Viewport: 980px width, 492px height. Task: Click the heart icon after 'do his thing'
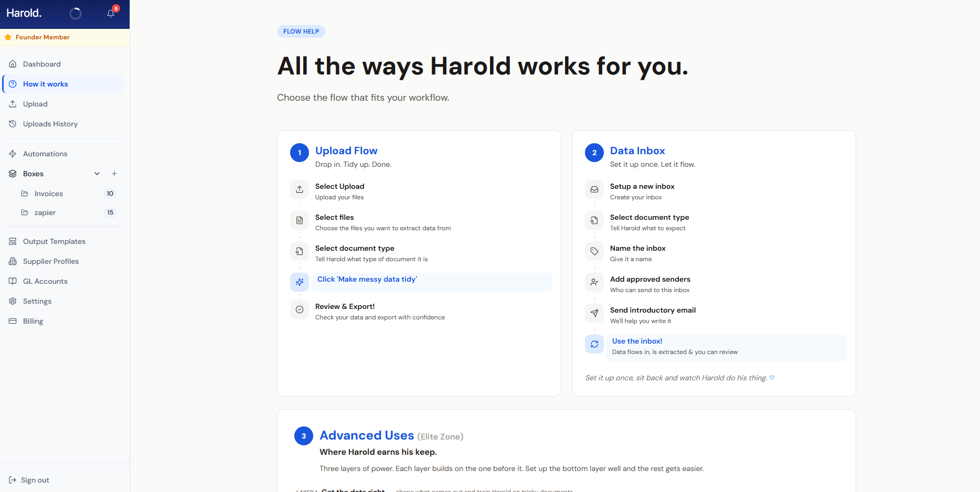772,378
